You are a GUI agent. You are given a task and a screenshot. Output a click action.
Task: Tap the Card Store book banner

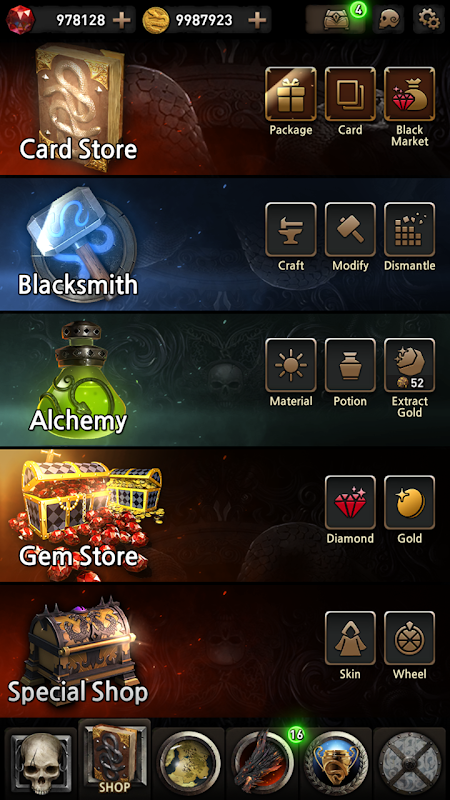79,107
